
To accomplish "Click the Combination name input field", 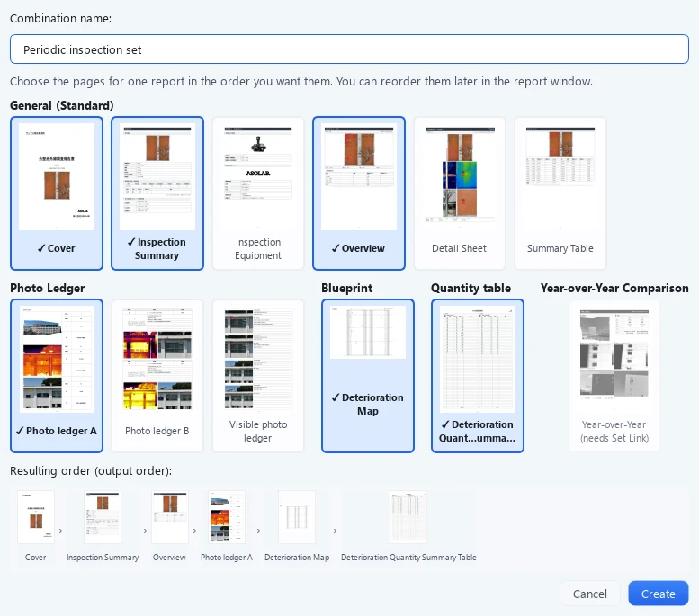I will point(349,49).
